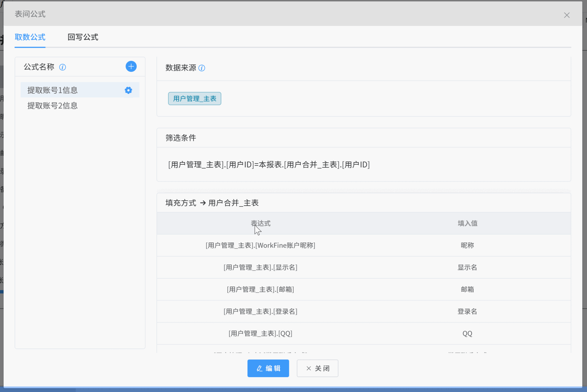Click the info icon next to 公式名称
Image resolution: width=587 pixels, height=392 pixels.
click(62, 67)
